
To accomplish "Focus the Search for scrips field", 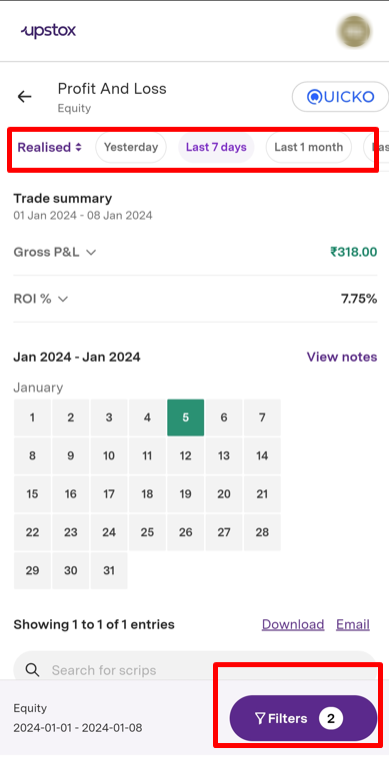I will (195, 670).
